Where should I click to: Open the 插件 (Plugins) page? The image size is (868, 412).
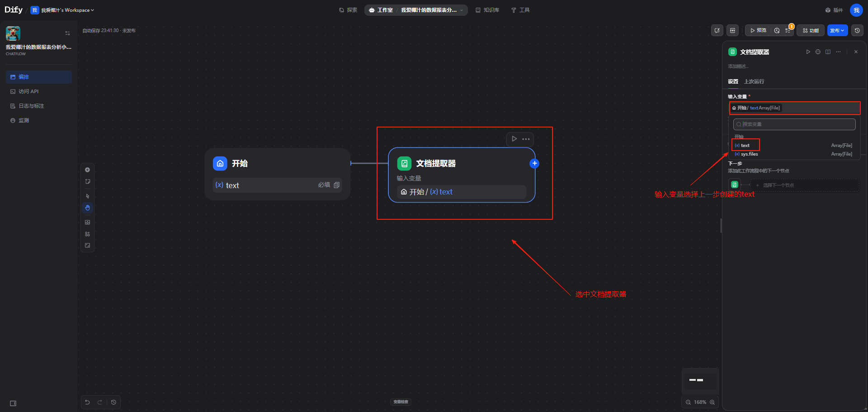pos(834,10)
